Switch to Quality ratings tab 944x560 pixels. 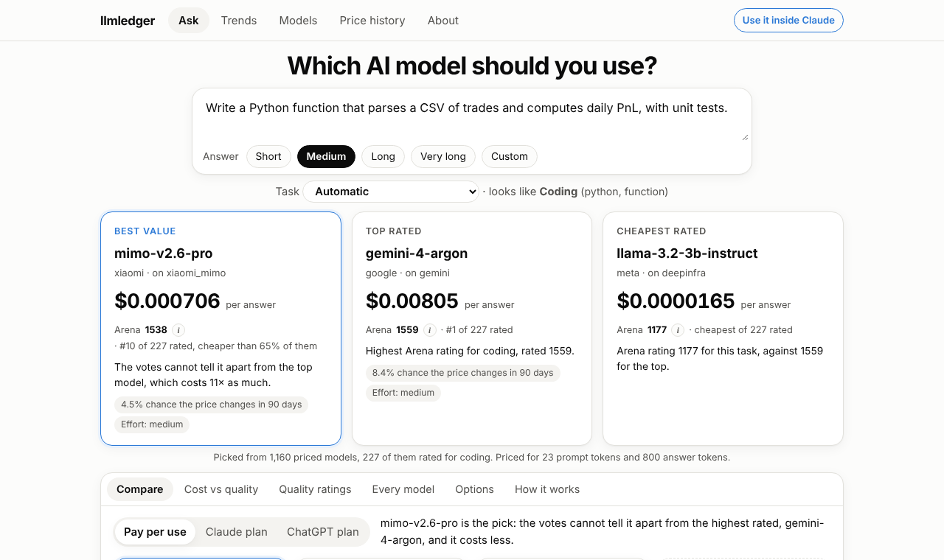point(315,489)
